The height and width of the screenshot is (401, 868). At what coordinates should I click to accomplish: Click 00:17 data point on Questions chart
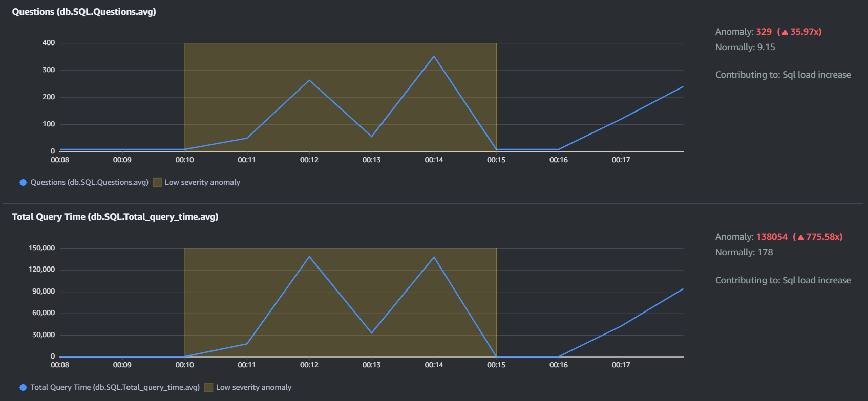point(621,119)
